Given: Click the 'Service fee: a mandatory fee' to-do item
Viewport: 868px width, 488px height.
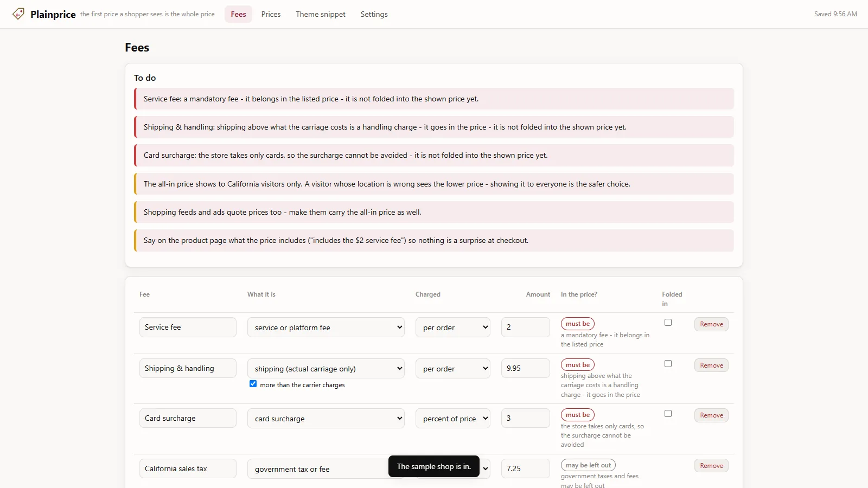Looking at the screenshot, I should (x=434, y=99).
